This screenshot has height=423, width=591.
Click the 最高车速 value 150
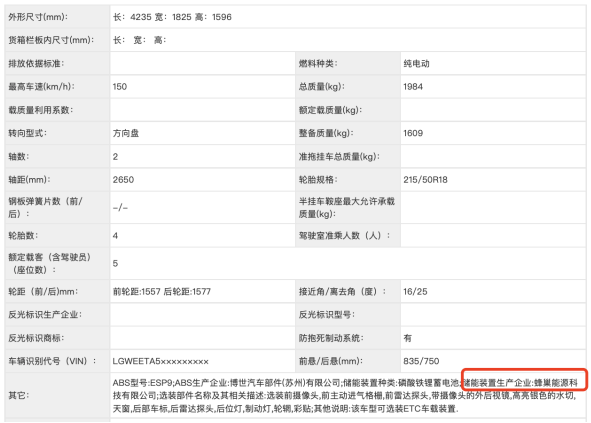[119, 87]
